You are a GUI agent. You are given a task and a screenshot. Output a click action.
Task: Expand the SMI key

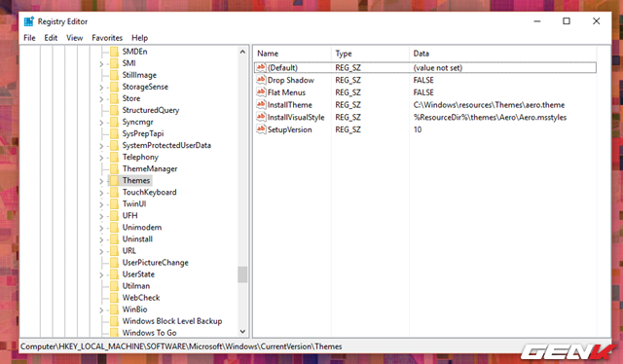coord(101,64)
